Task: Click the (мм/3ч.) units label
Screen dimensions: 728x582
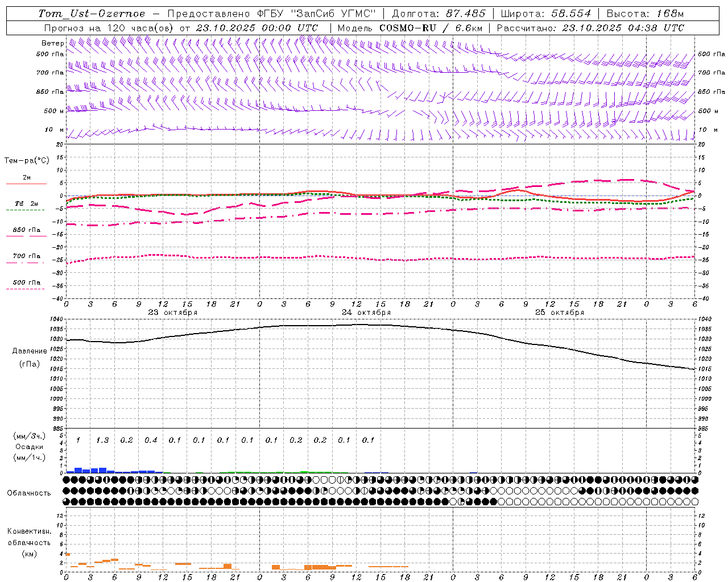Action: [30, 436]
